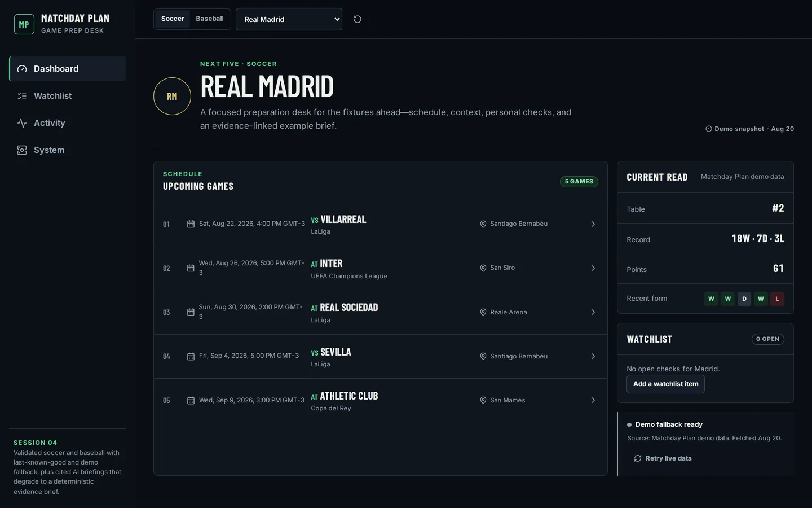
Task: Click the calendar icon in Sevilla row
Action: pos(191,356)
